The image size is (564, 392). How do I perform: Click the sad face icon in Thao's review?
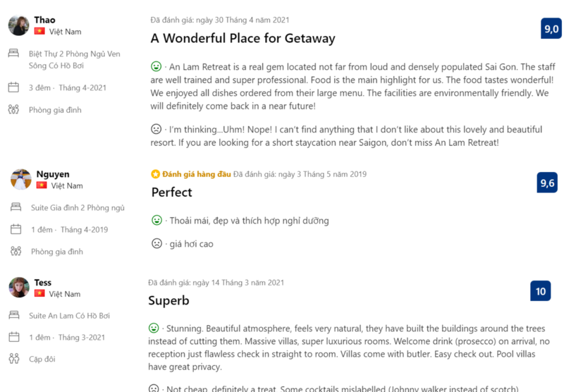click(157, 129)
